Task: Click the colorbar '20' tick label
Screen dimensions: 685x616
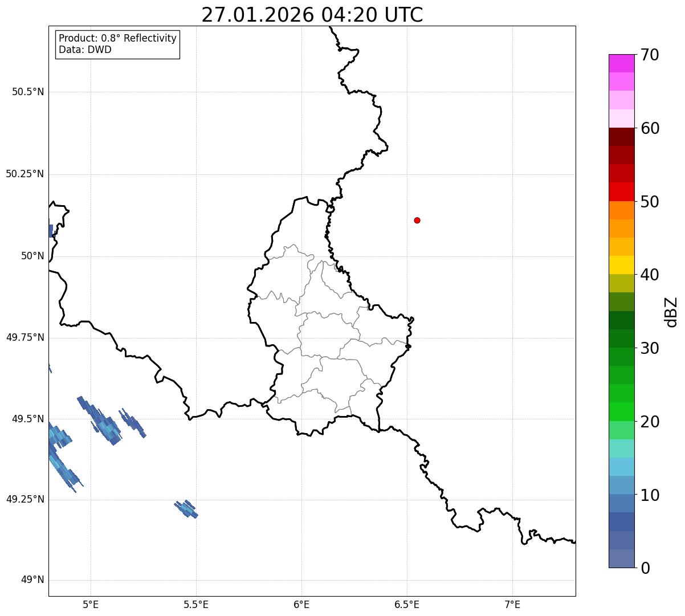Action: (x=650, y=422)
